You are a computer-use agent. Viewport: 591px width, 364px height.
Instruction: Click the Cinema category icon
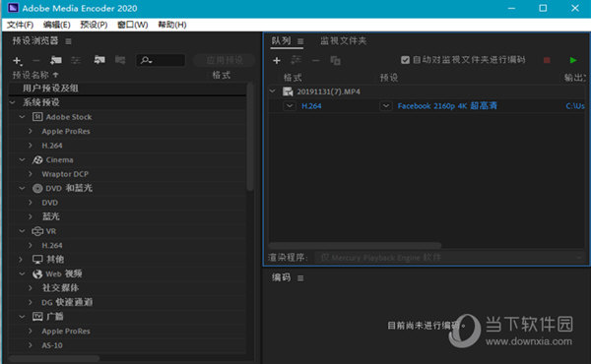(37, 160)
